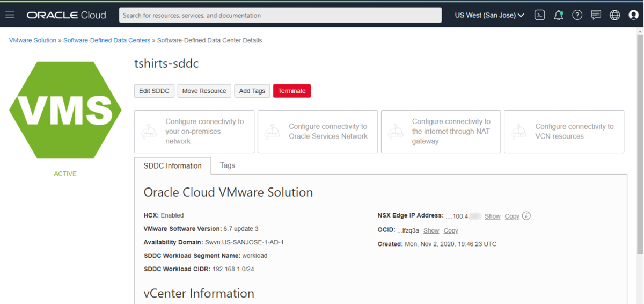Click the Oracle Cloud logo
Viewport: 644px width, 304px height.
(x=67, y=15)
